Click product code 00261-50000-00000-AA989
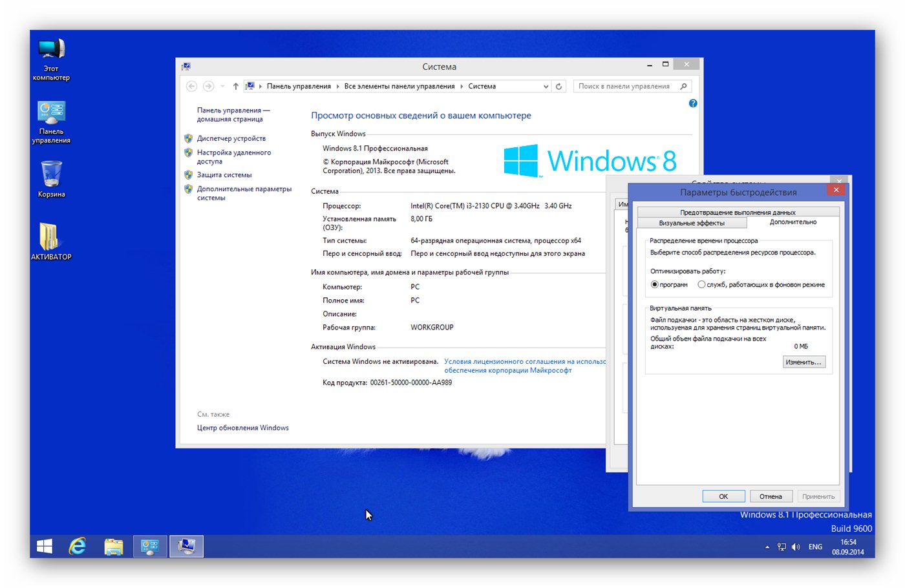Image resolution: width=905 pixels, height=588 pixels. (x=411, y=383)
